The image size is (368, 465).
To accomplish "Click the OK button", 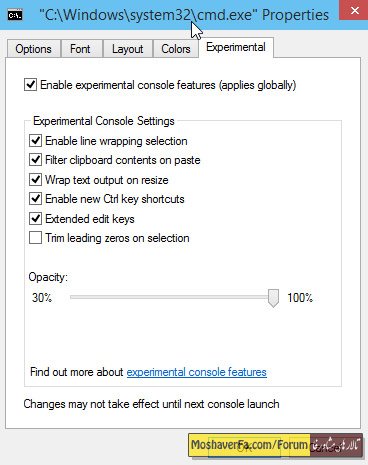I will [x=244, y=447].
